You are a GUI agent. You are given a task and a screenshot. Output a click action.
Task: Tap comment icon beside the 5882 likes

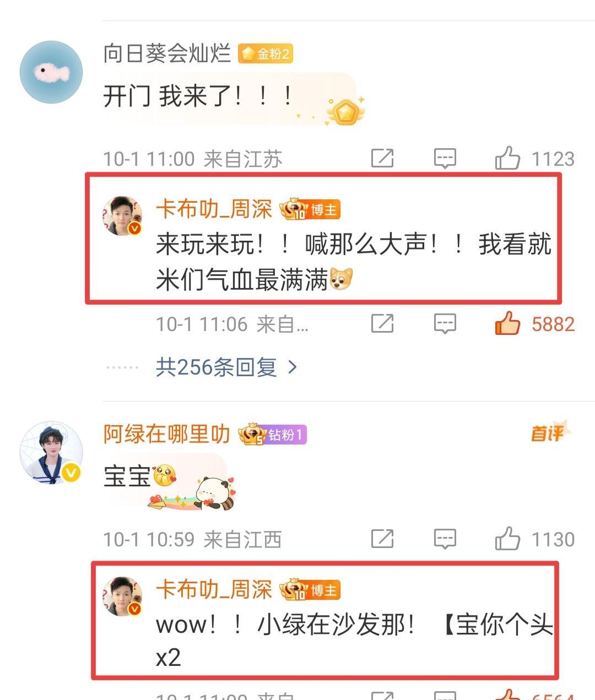445,324
